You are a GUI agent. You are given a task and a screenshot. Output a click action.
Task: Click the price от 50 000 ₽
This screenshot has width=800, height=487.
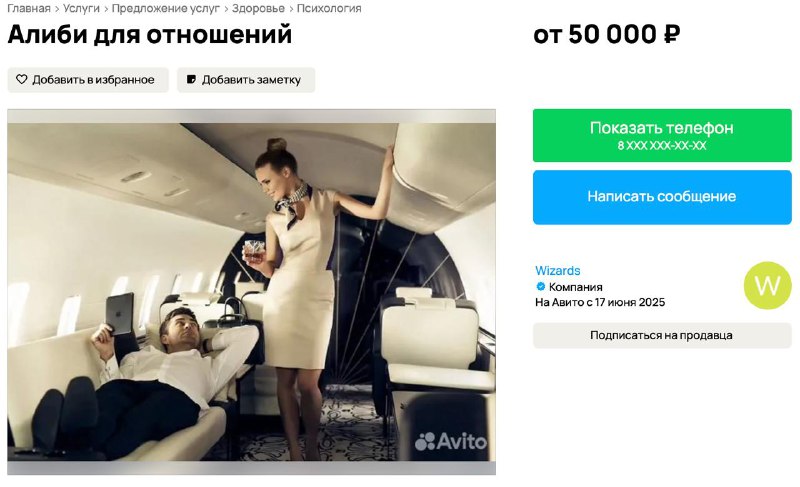pyautogui.click(x=607, y=35)
